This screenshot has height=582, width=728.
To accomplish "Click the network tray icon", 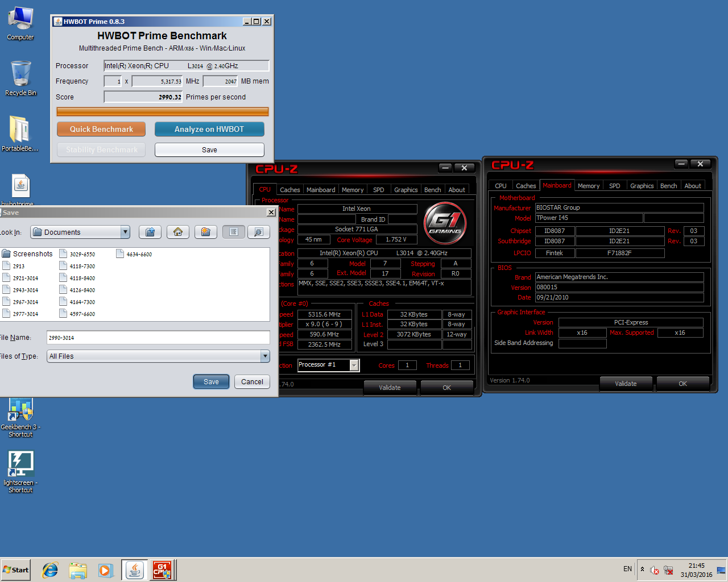I will tap(668, 570).
